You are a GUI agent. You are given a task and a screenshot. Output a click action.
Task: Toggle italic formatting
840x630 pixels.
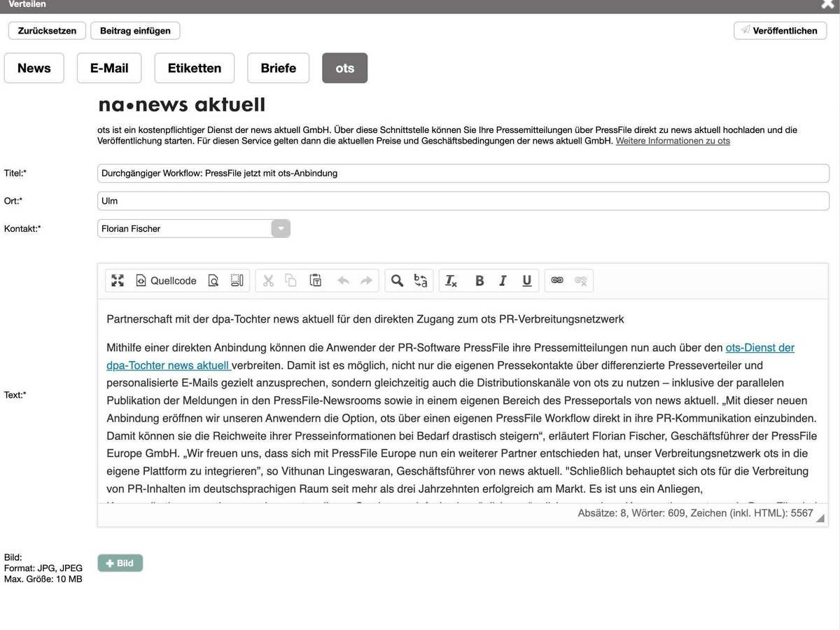click(x=503, y=281)
